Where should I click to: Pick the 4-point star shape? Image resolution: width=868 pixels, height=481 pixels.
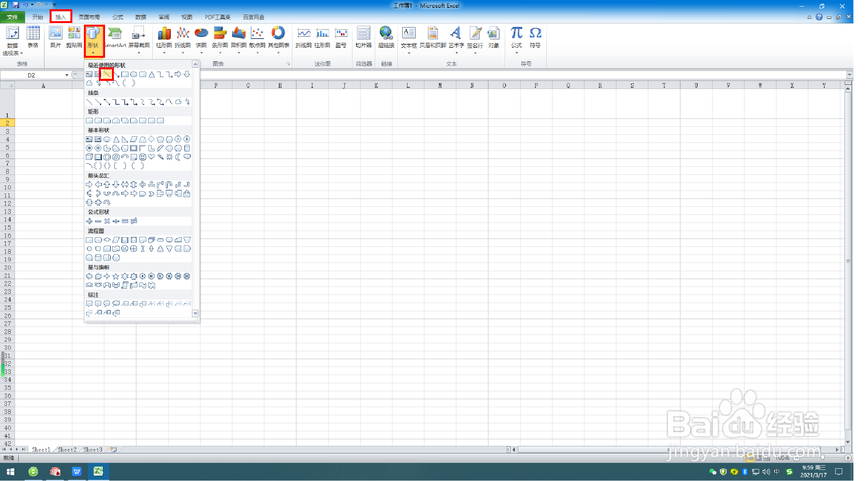[107, 277]
